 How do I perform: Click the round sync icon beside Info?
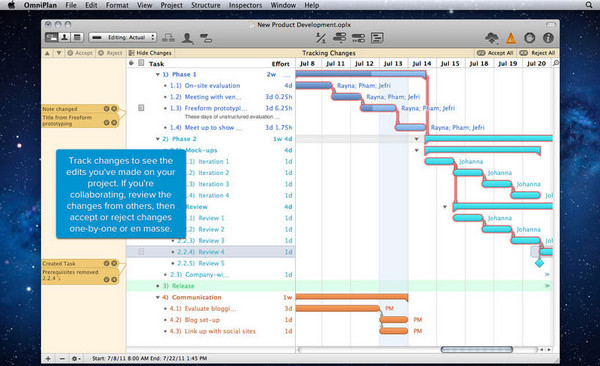coord(530,38)
